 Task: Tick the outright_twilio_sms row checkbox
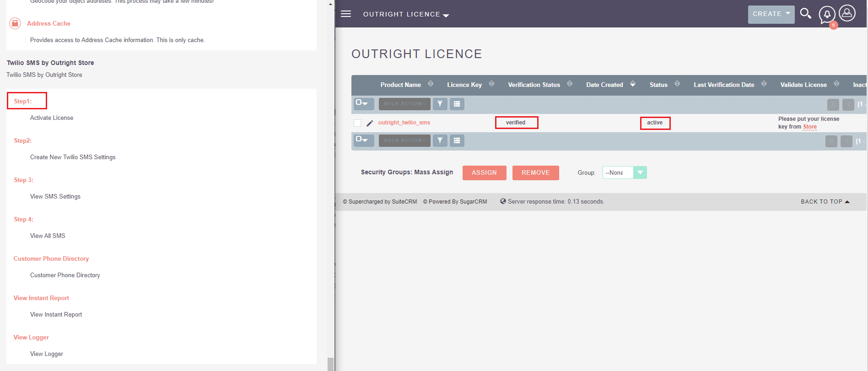point(357,123)
